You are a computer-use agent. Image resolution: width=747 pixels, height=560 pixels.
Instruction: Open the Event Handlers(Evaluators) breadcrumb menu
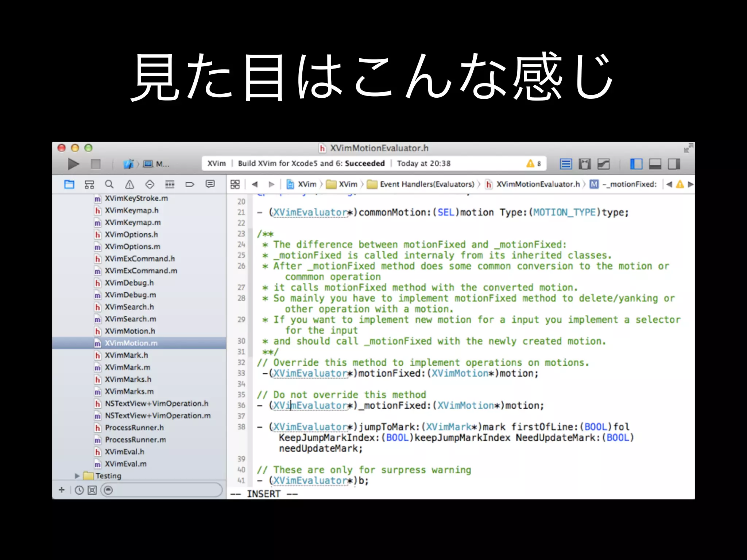pyautogui.click(x=427, y=184)
